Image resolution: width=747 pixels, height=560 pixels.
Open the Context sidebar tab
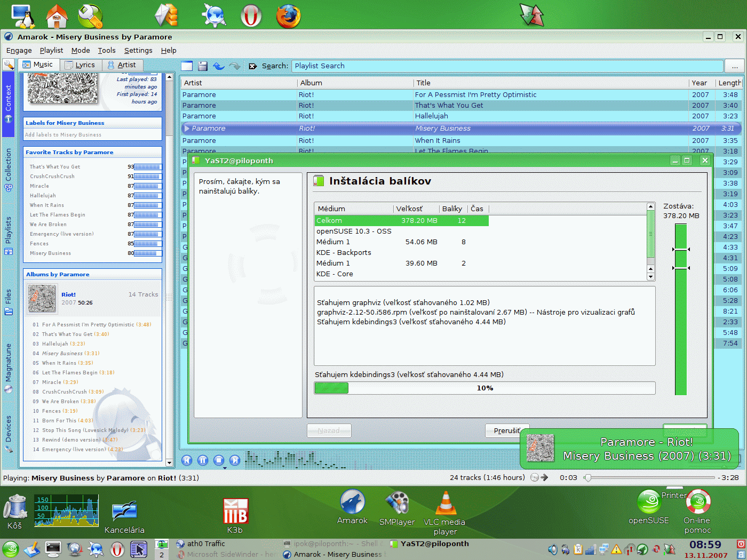8,104
